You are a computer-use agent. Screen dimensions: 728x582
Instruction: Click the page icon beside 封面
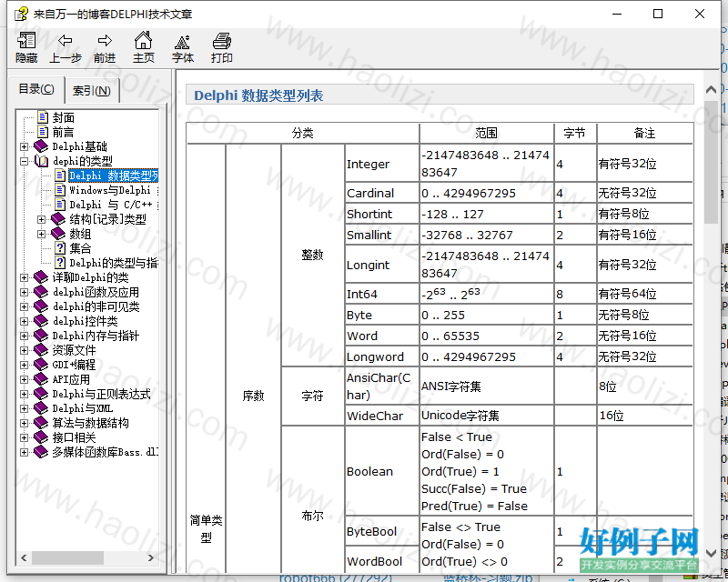[x=43, y=117]
